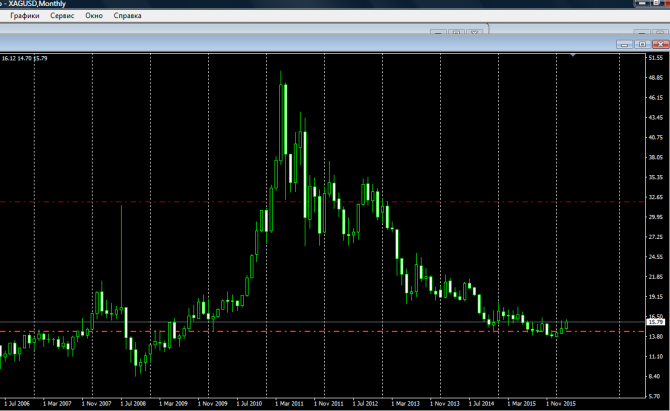Click the 43.45 price scale label
The height and width of the screenshot is (411, 670).
tap(655, 117)
